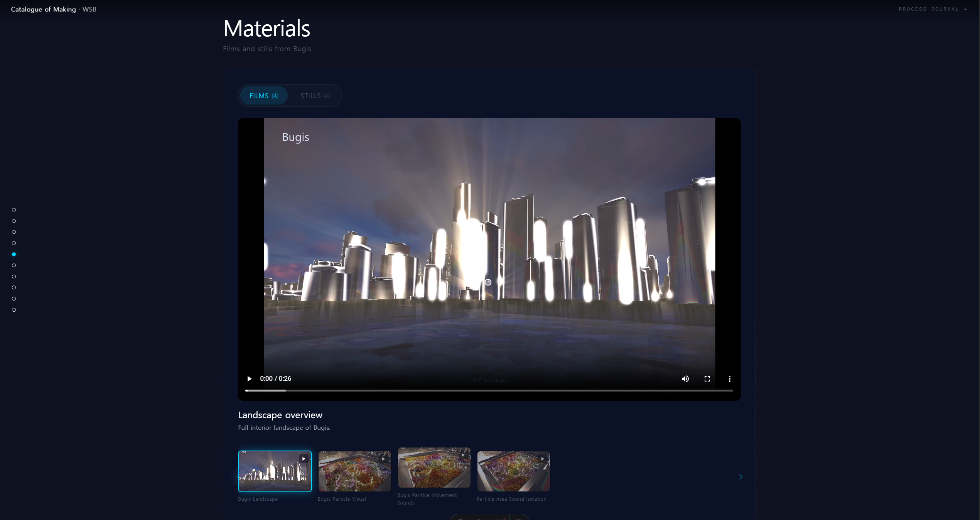This screenshot has width=980, height=520.
Task: Open video more options menu
Action: (729, 379)
